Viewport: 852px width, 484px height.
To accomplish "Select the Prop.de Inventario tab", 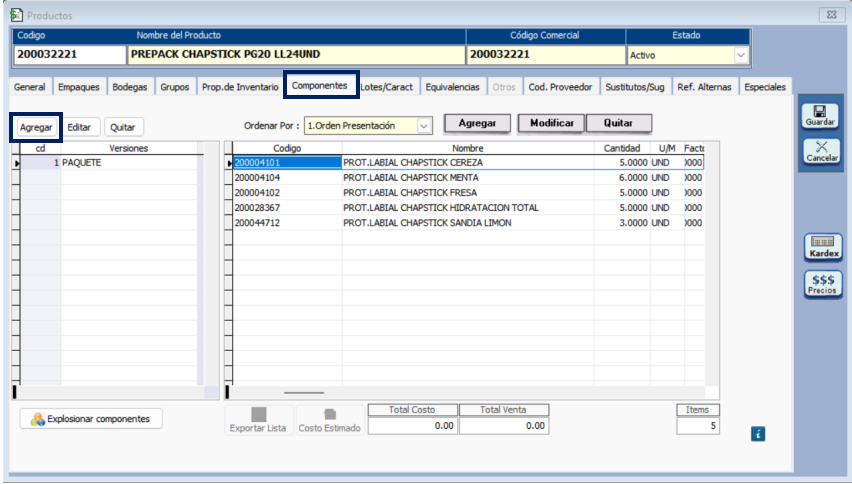I will click(x=240, y=87).
